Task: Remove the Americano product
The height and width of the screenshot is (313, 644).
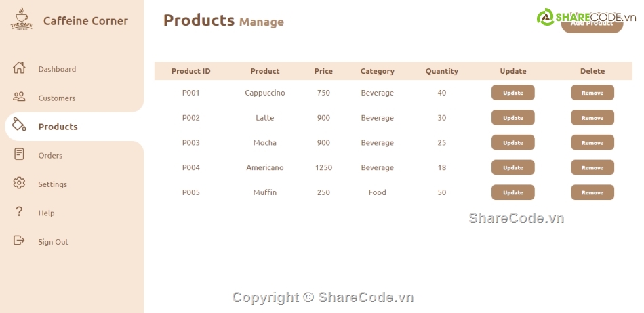Action: click(x=592, y=168)
